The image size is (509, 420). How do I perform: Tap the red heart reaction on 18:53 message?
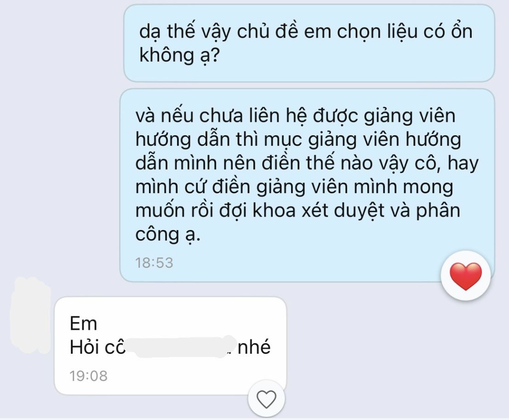point(466,276)
